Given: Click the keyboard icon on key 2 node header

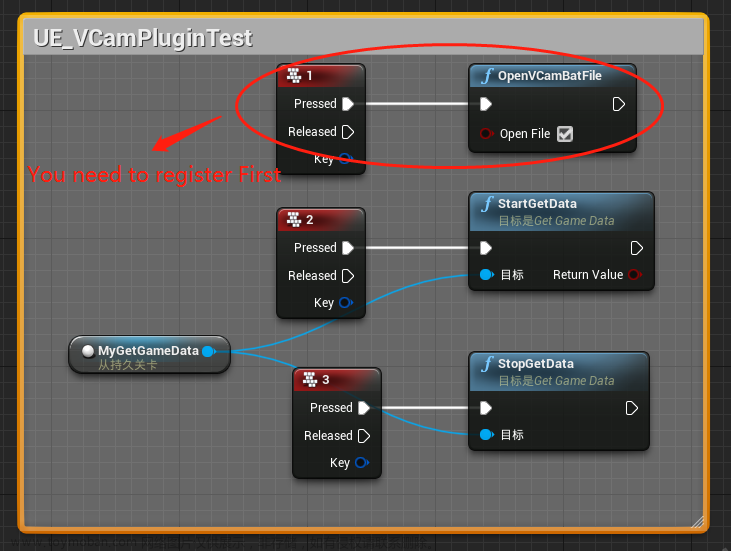Looking at the screenshot, I should coord(294,220).
